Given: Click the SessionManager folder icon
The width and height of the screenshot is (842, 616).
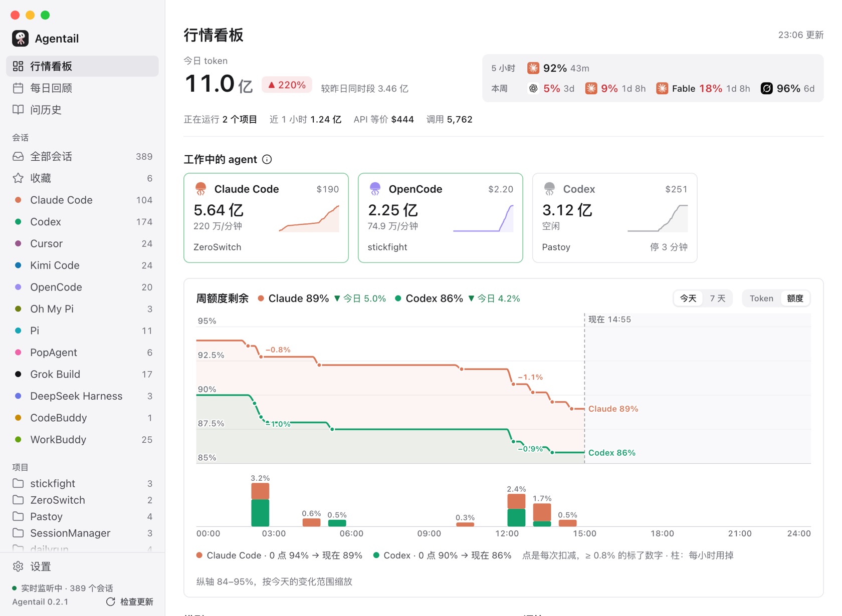Looking at the screenshot, I should (x=18, y=533).
